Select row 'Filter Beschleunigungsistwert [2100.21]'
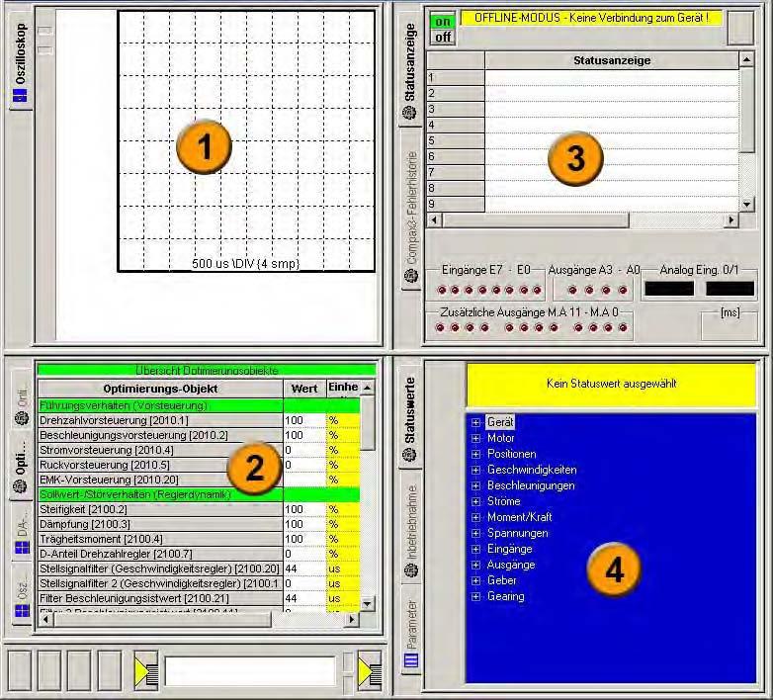Image resolution: width=773 pixels, height=700 pixels. (160, 598)
